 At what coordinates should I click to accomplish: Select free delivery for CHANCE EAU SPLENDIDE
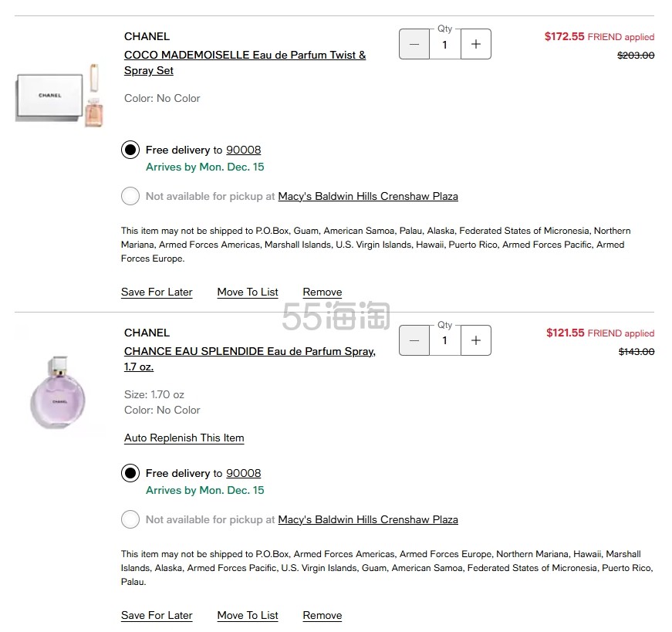click(x=130, y=474)
